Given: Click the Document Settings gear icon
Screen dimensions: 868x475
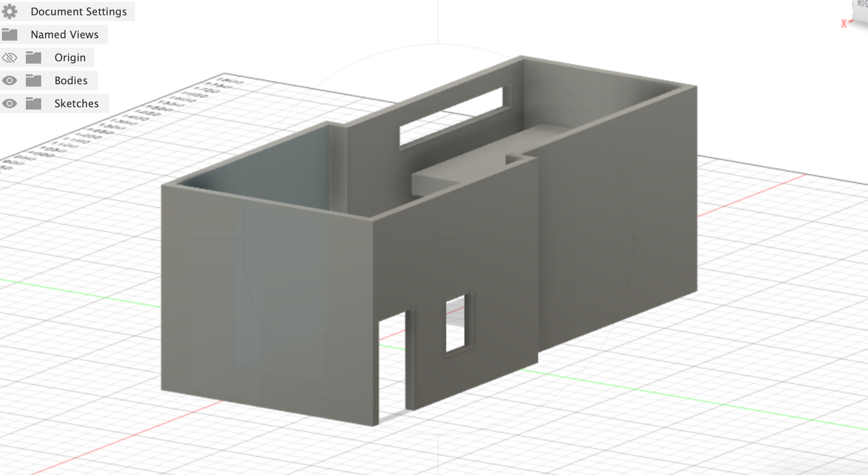Looking at the screenshot, I should point(10,11).
